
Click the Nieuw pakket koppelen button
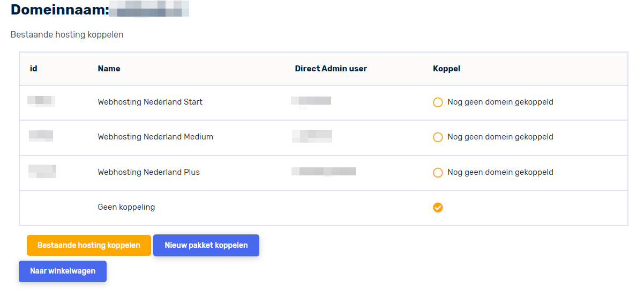tap(206, 245)
